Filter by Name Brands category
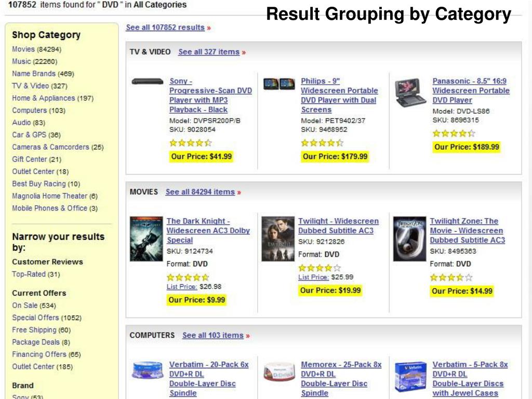Viewport: 532px width, 399px height. click(x=43, y=74)
